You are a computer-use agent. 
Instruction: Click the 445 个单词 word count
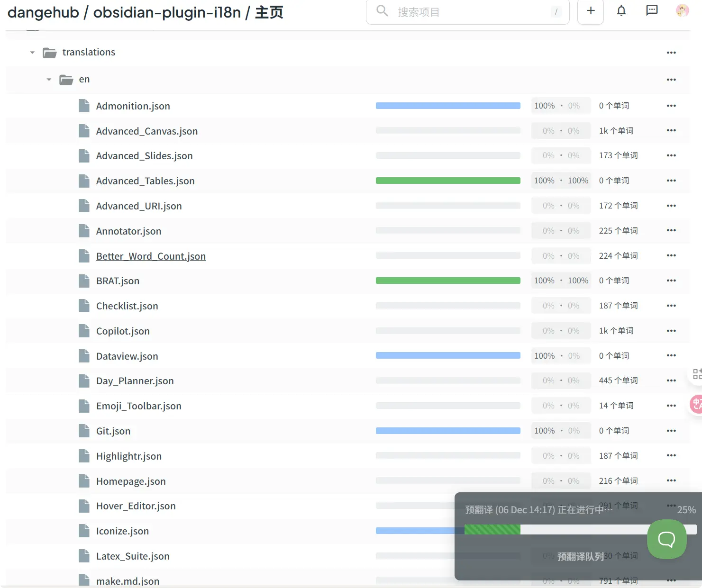coord(618,380)
